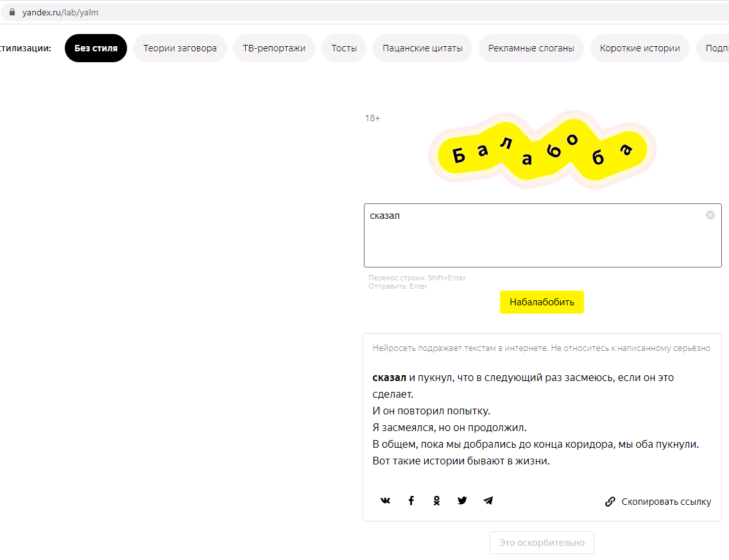The height and width of the screenshot is (560, 729).
Task: Choose the «ТВ-репортажи» style
Action: tap(274, 48)
